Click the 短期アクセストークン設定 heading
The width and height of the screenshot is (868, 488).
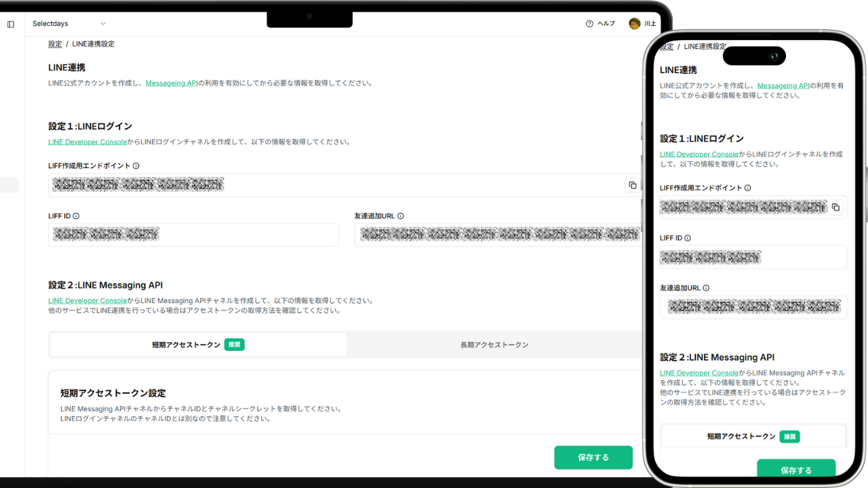113,393
